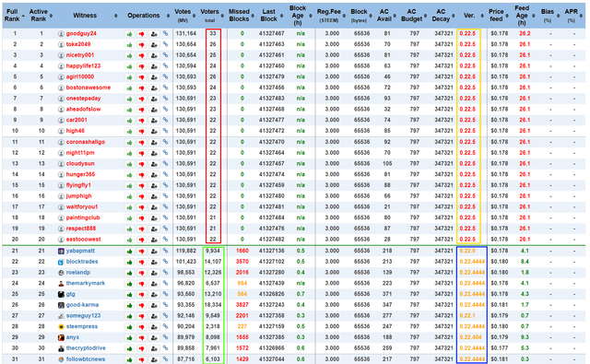Sort by Operations column header
Screen dimensions: 590x364
coord(146,16)
